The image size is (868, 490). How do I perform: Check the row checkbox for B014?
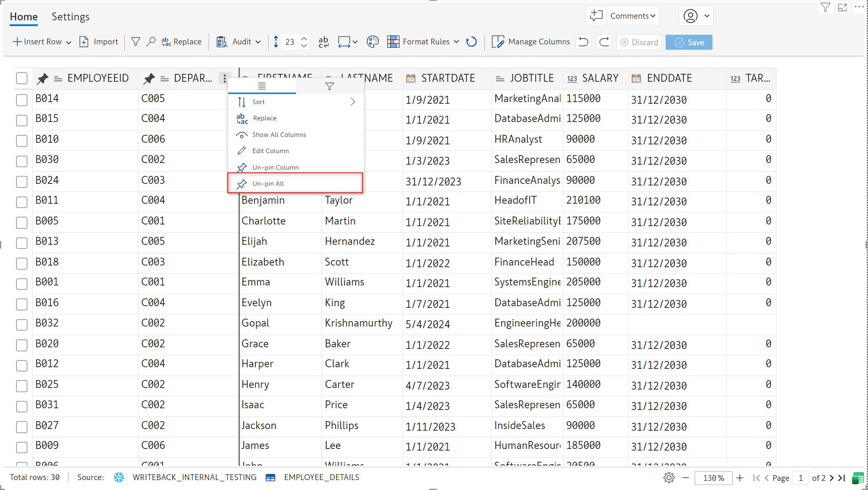pyautogui.click(x=22, y=100)
